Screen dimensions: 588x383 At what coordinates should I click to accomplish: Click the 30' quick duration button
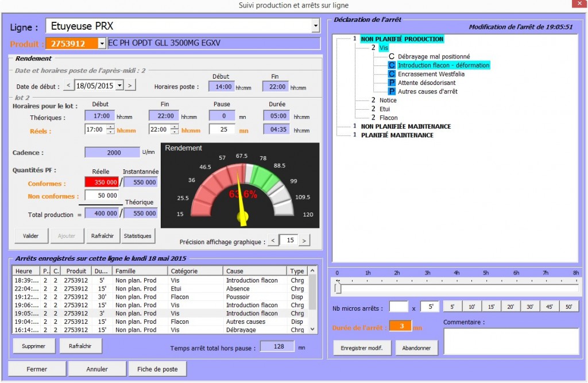tap(530, 307)
